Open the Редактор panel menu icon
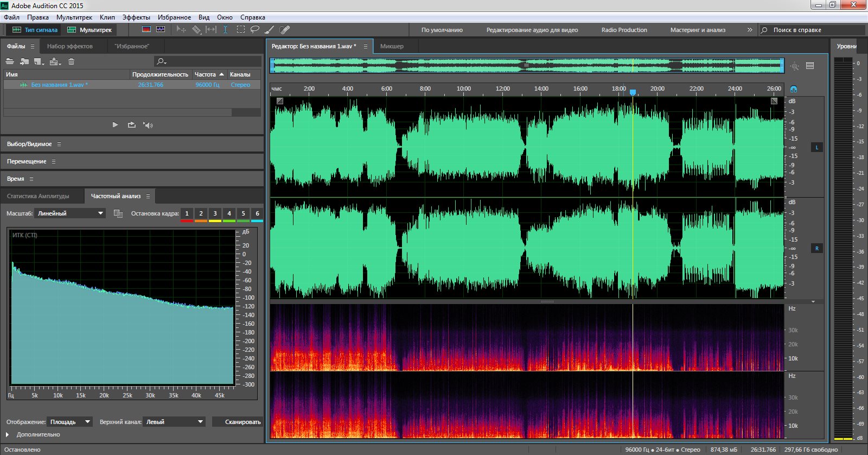This screenshot has height=455, width=868. coord(366,46)
